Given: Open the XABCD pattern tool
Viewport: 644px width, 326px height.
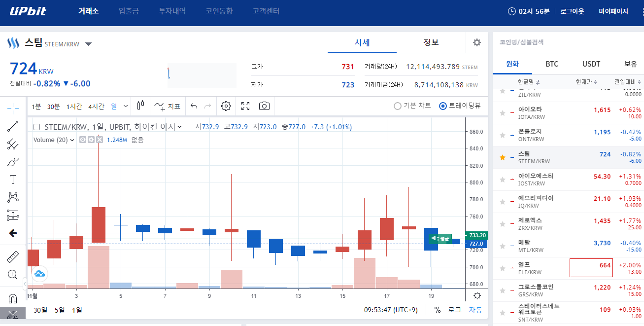Looking at the screenshot, I should pos(13,197).
